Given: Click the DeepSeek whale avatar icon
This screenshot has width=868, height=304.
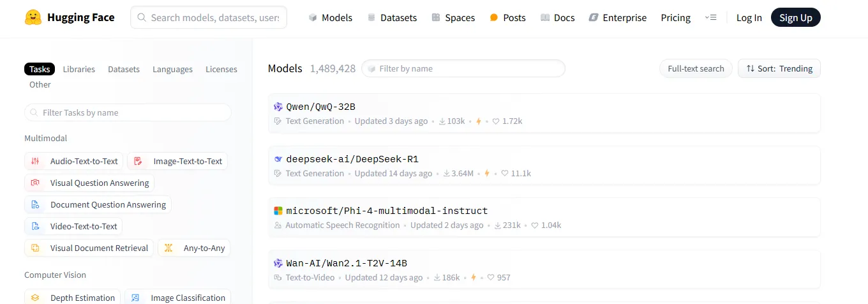Looking at the screenshot, I should [x=278, y=159].
